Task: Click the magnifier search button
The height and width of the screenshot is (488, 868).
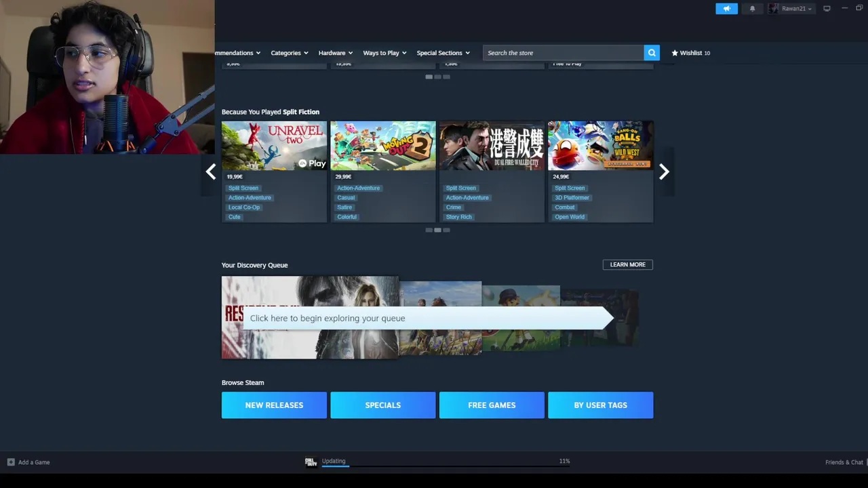Action: [x=652, y=53]
